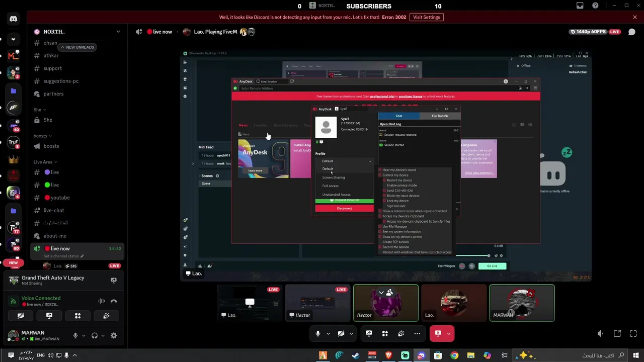This screenshot has width=644, height=362.
Task: Deafen using headphones icon in user panel
Action: click(95, 335)
